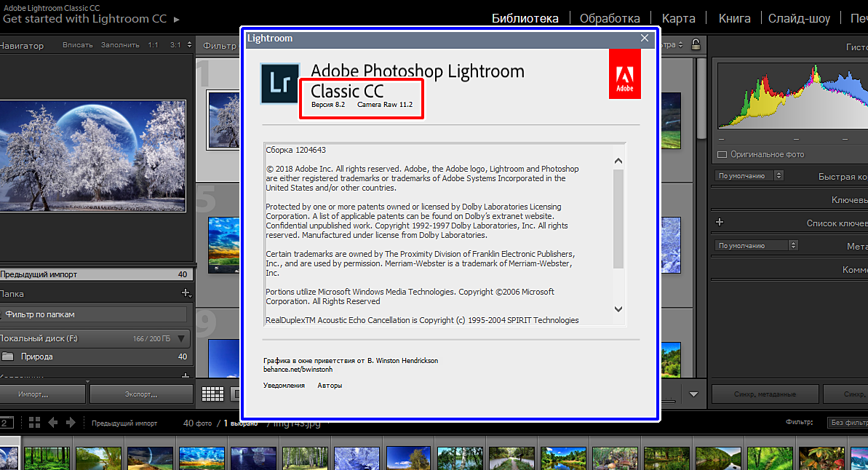Screen dimensions: 868x470
Task: Expand the Навигатор panel header
Action: click(22, 45)
